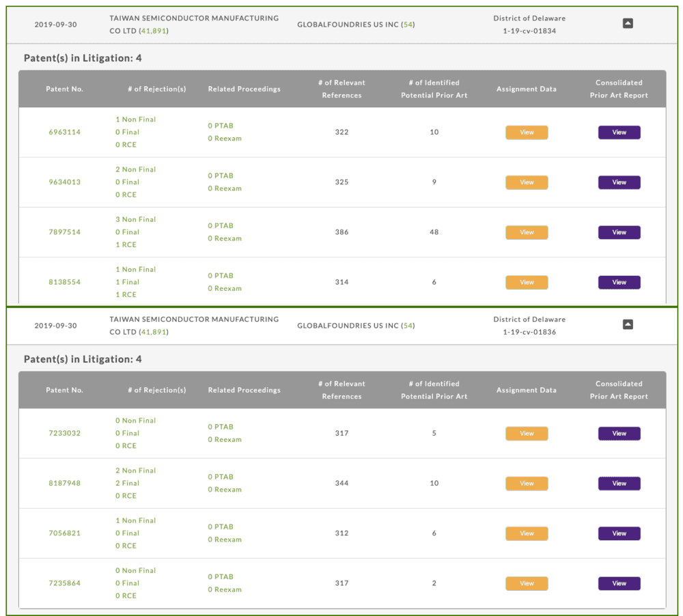
Task: Click the Patent No. header in case 1-19-cv-01834
Action: (64, 89)
